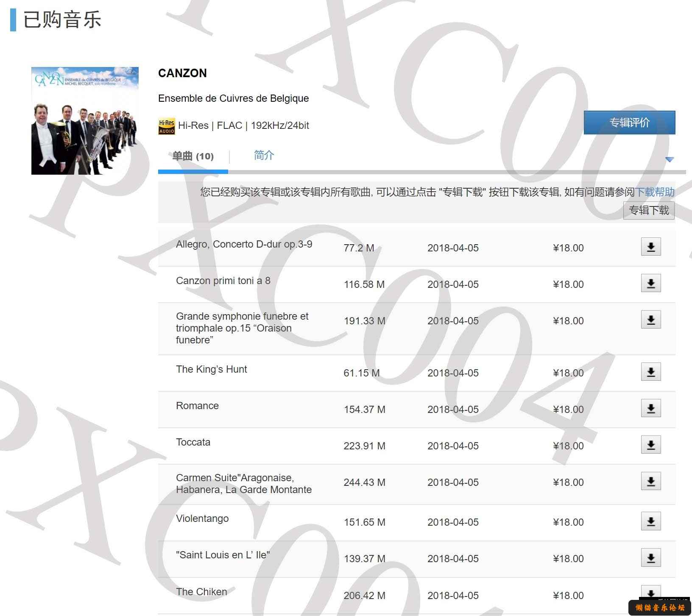The height and width of the screenshot is (616, 692).
Task: Download the Toccata track
Action: coord(651,445)
